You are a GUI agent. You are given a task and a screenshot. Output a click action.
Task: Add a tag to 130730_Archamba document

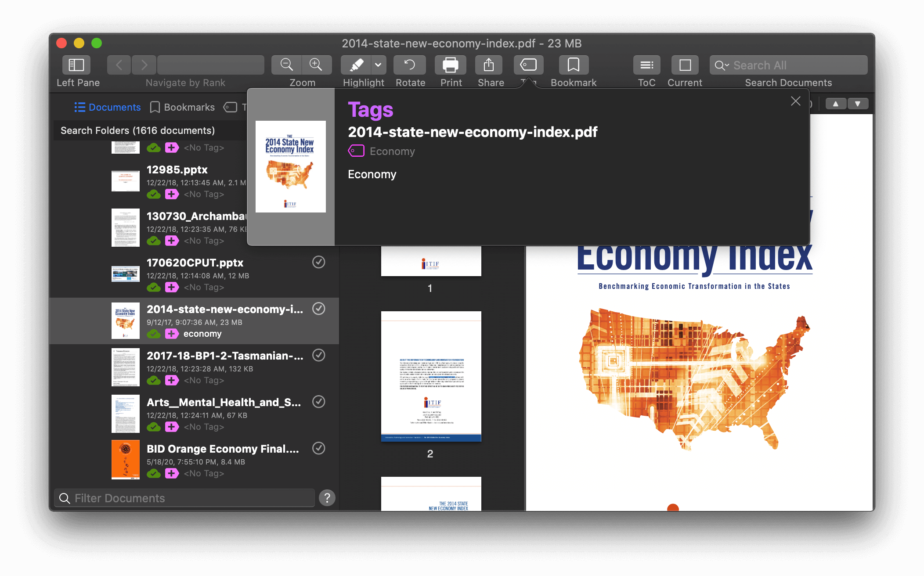point(172,241)
